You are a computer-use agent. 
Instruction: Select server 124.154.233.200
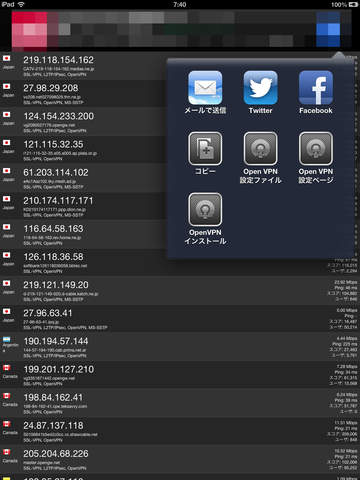(x=180, y=122)
